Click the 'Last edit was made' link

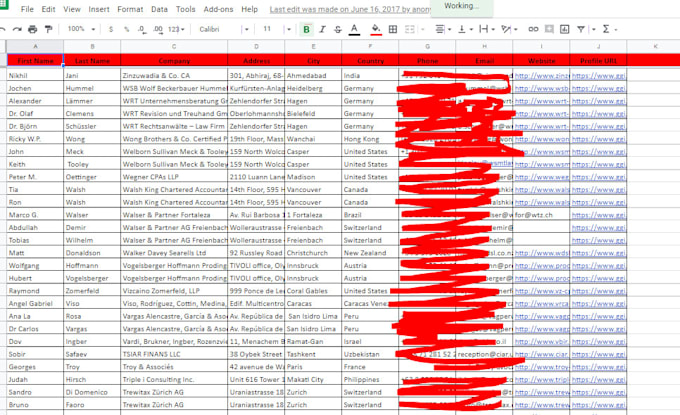tap(350, 9)
